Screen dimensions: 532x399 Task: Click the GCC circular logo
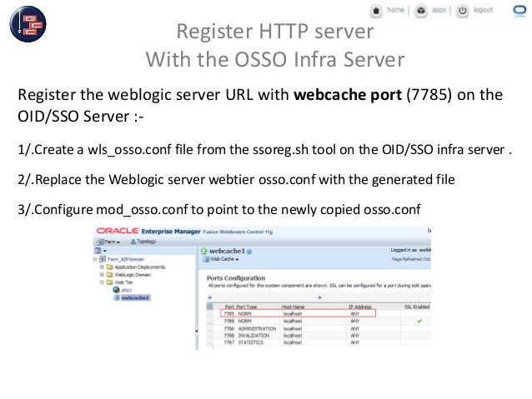(x=28, y=23)
